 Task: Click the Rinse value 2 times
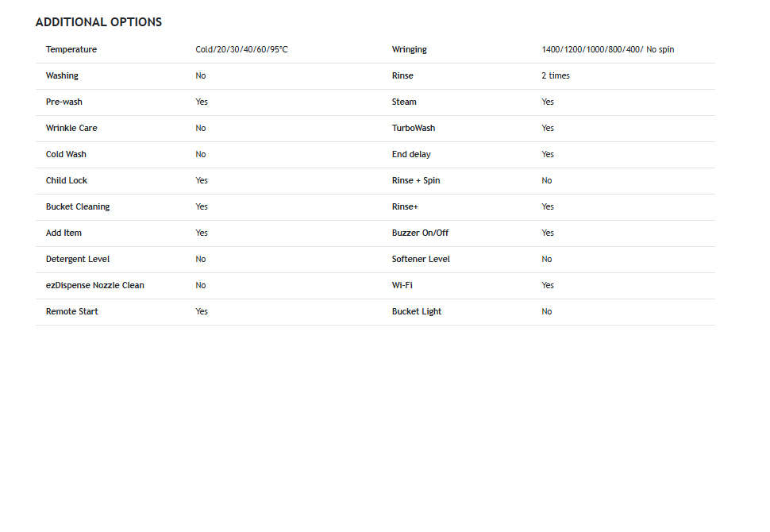click(556, 75)
